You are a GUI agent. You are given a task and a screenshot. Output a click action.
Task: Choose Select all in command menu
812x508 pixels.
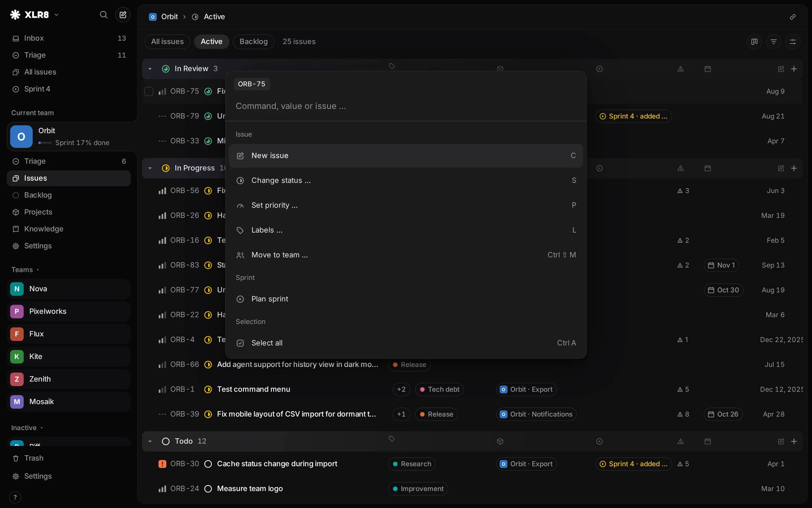406,343
